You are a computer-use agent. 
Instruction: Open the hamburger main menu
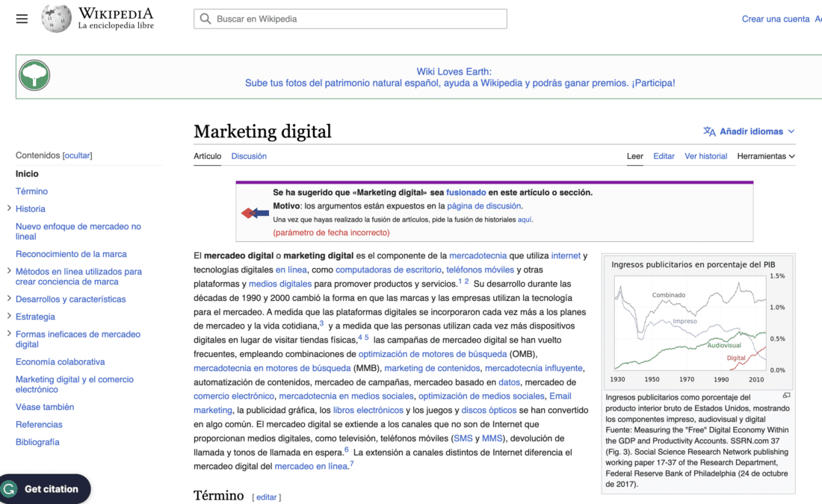pos(22,19)
